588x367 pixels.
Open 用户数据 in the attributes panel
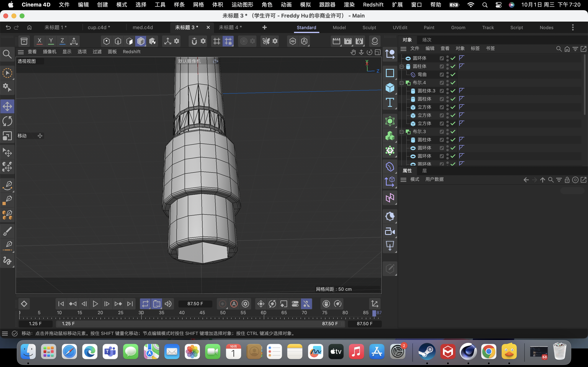pos(434,179)
